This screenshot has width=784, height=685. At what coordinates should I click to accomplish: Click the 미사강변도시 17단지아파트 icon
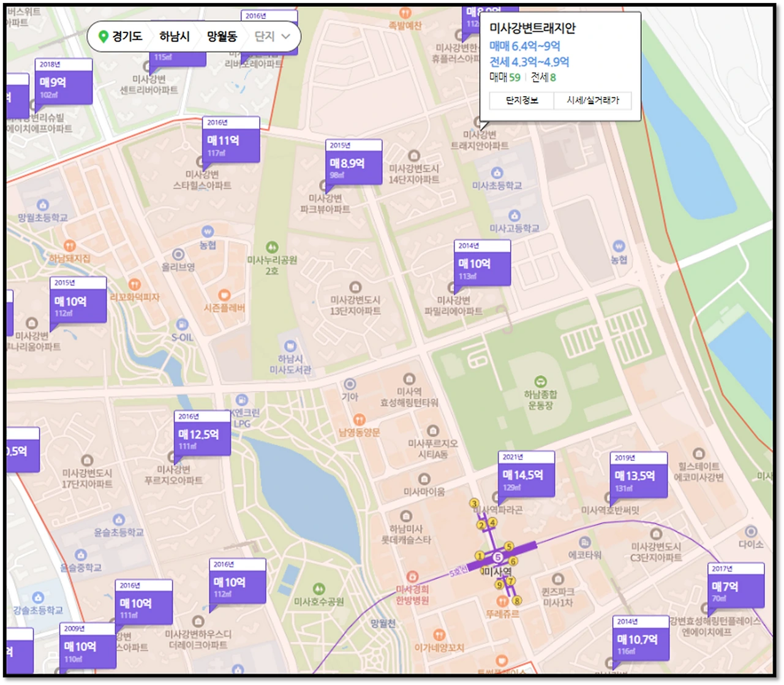click(87, 460)
